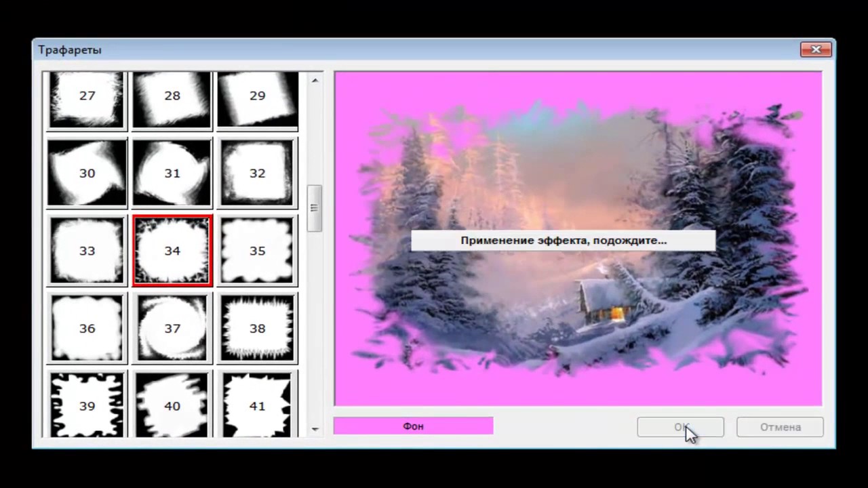Choose circular swirl stencil 37
Viewport: 868px width, 488px height.
[172, 328]
